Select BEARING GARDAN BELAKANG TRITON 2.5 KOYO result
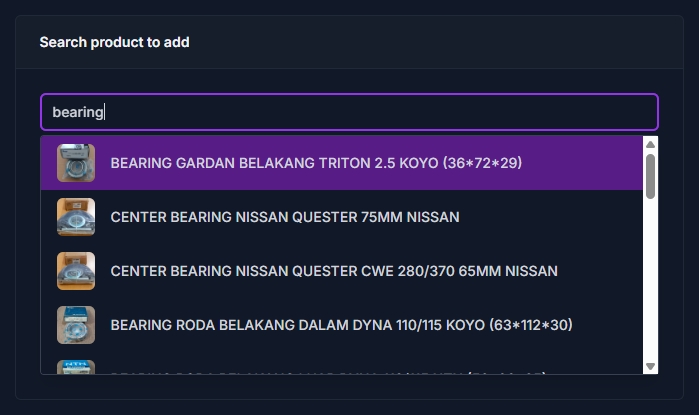 tap(342, 163)
